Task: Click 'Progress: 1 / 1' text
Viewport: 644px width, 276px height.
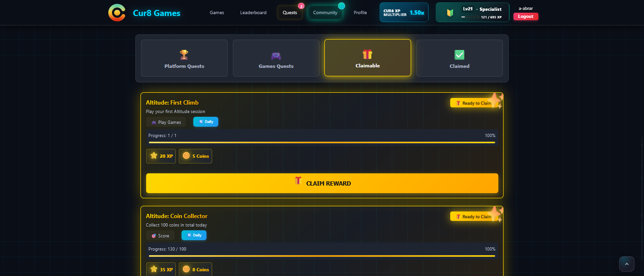Action: click(x=163, y=136)
